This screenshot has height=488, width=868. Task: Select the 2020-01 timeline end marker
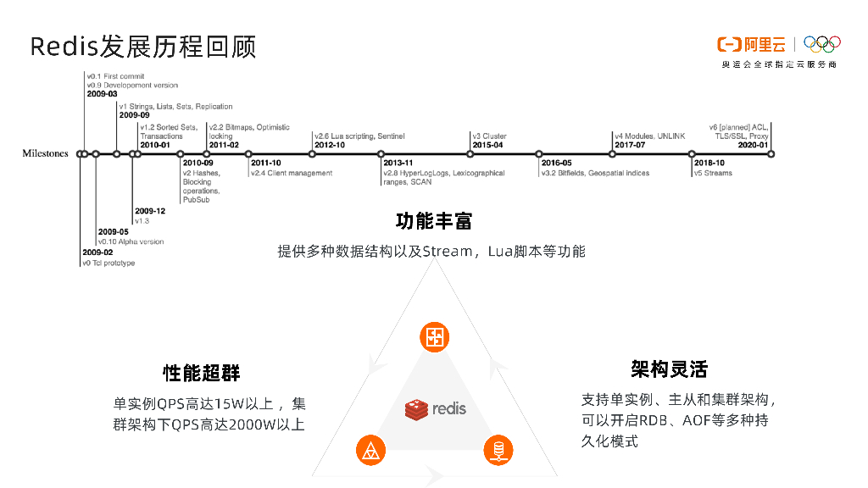771,154
